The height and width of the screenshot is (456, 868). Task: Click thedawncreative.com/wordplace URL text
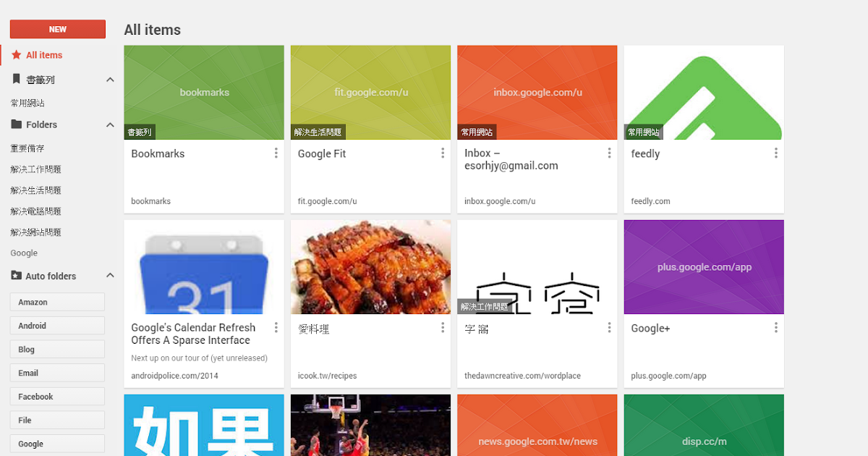coord(522,376)
